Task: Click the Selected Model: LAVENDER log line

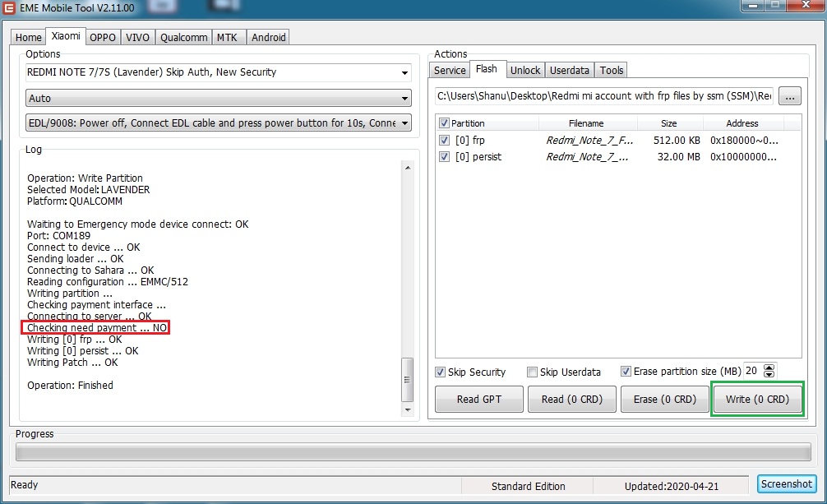Action: (x=88, y=189)
